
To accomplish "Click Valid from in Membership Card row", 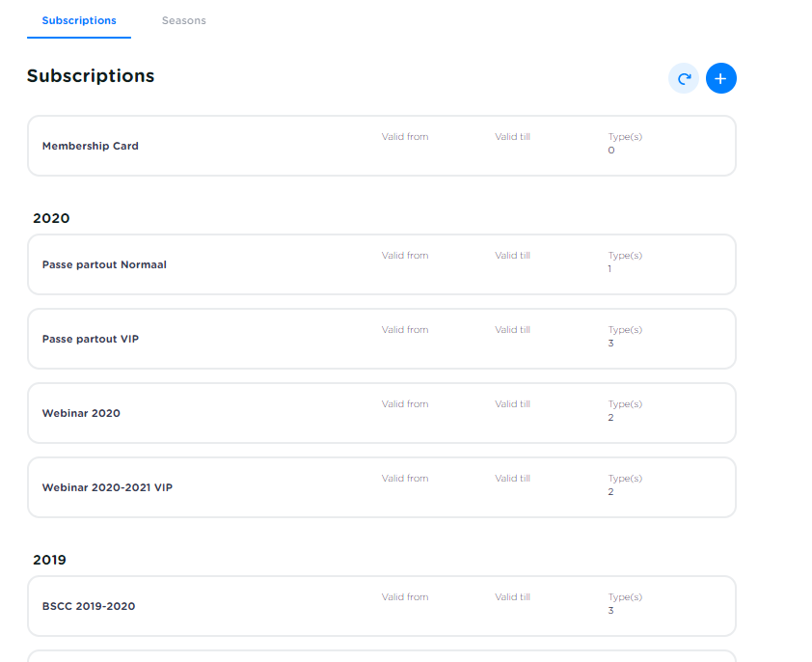I will point(405,137).
